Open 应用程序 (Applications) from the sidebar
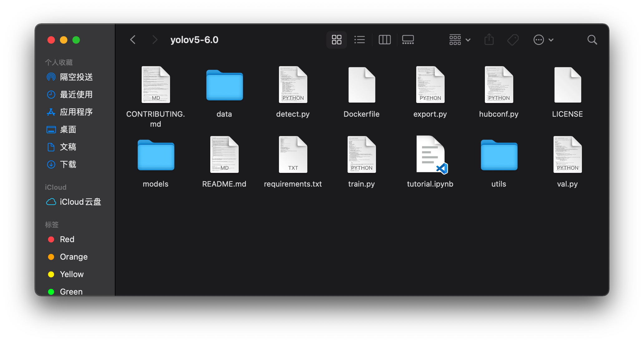 [76, 112]
